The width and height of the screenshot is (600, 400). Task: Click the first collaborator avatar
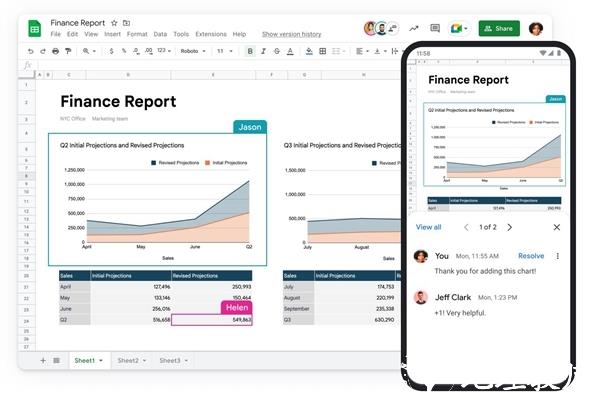click(370, 28)
